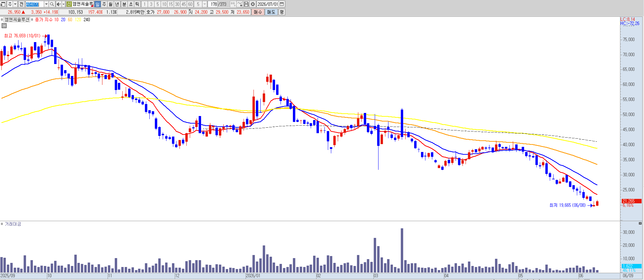
Task: Click the chart compare bars icon
Action: (x=233, y=4)
